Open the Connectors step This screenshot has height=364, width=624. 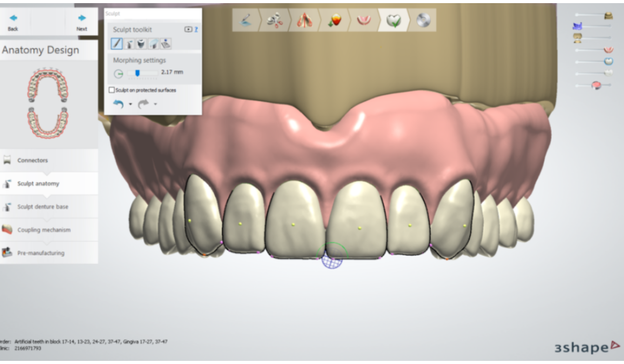coord(49,161)
